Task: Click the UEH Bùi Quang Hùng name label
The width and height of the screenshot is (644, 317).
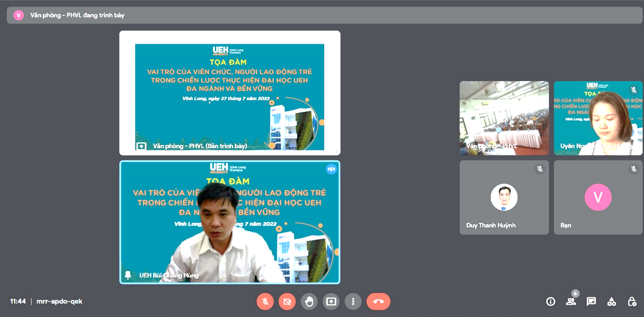Action: 169,276
